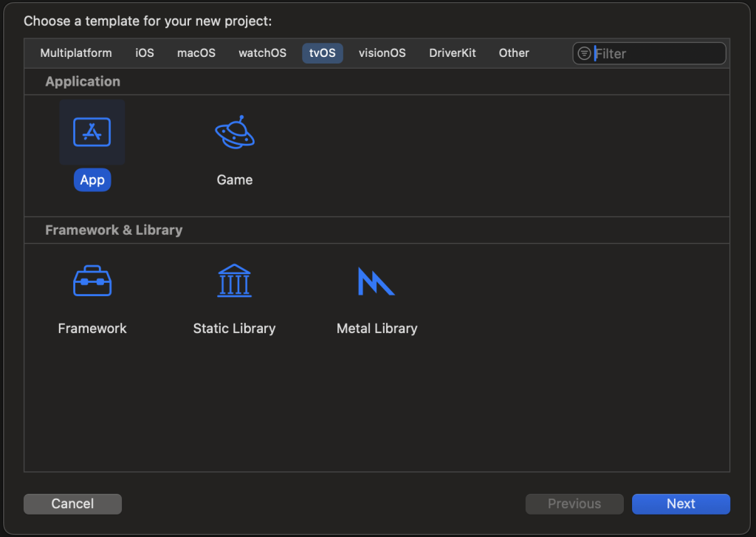Screen dimensions: 756x537
Task: Click the Previous button
Action: [574, 504]
